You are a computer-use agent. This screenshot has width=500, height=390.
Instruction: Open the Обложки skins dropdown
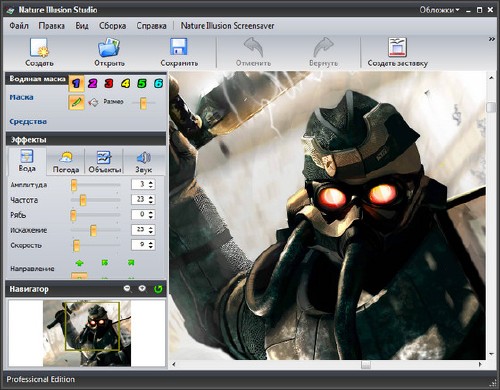pyautogui.click(x=439, y=10)
